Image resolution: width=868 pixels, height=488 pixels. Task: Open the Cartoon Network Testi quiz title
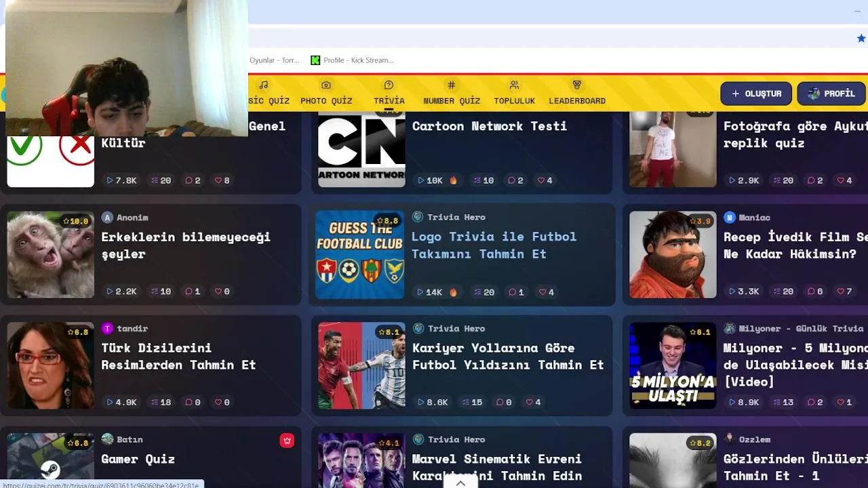[490, 126]
